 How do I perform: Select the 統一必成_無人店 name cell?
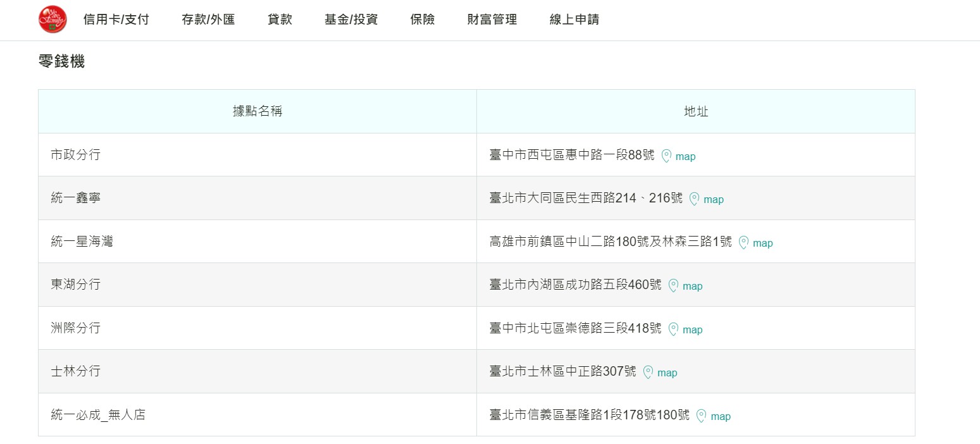(x=257, y=415)
